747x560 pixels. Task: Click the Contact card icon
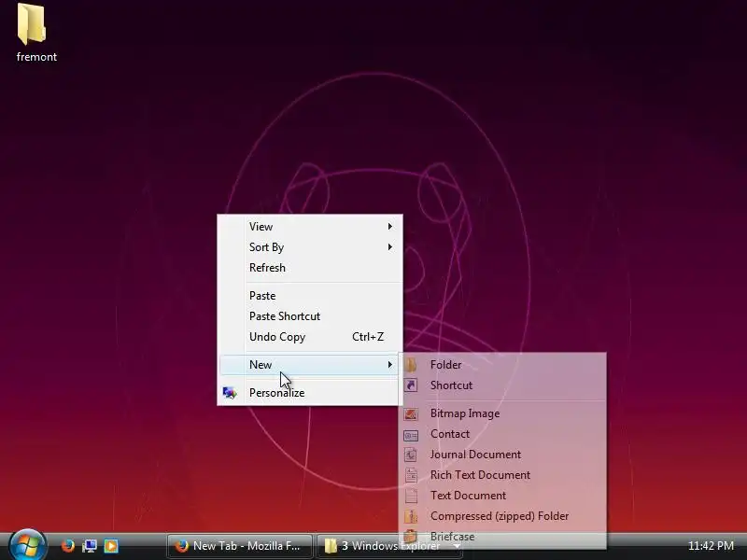[411, 435]
